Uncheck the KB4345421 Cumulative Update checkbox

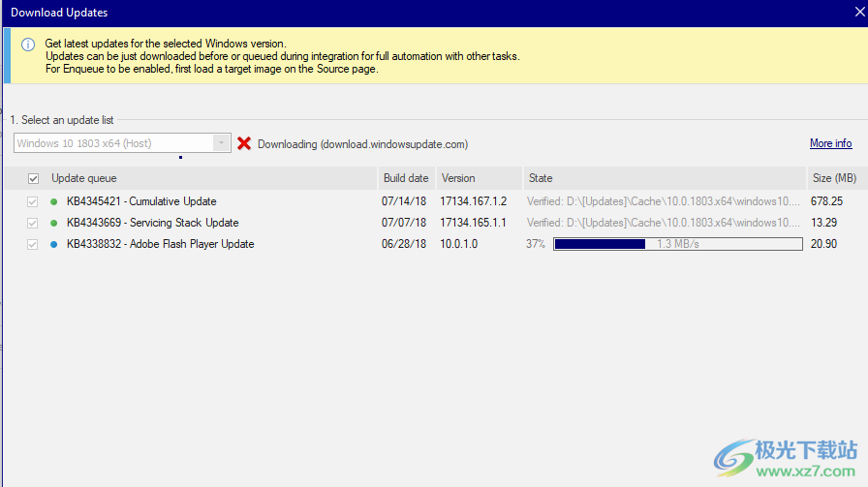(32, 202)
